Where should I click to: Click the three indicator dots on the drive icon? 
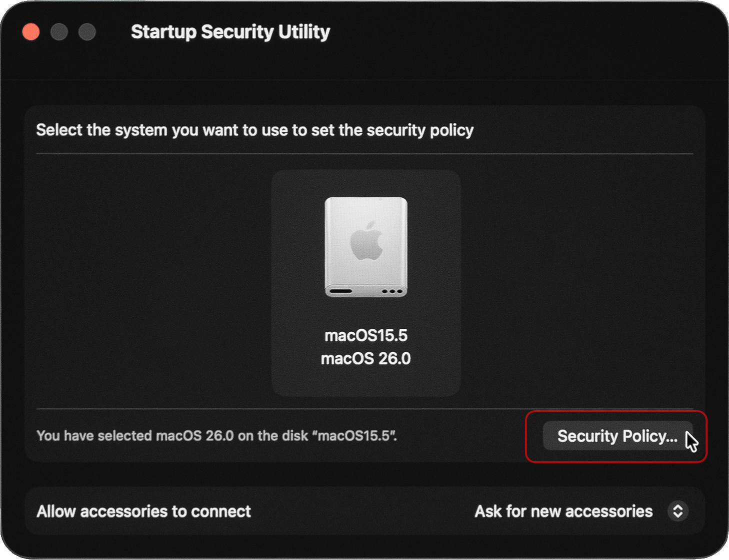392,291
